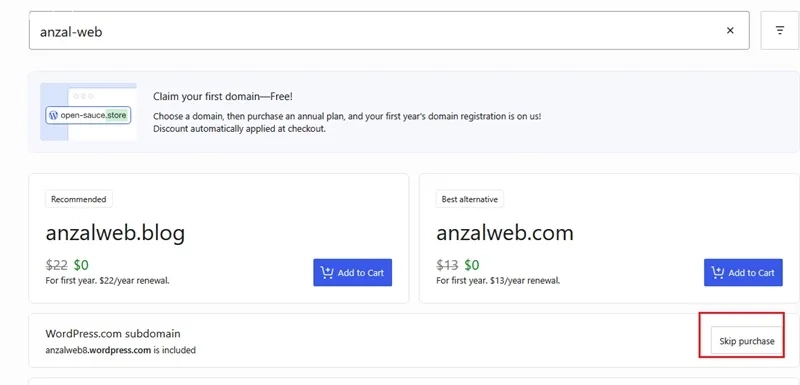
Task: Skip purchase and use WordPress.com subdomain
Action: pyautogui.click(x=746, y=341)
